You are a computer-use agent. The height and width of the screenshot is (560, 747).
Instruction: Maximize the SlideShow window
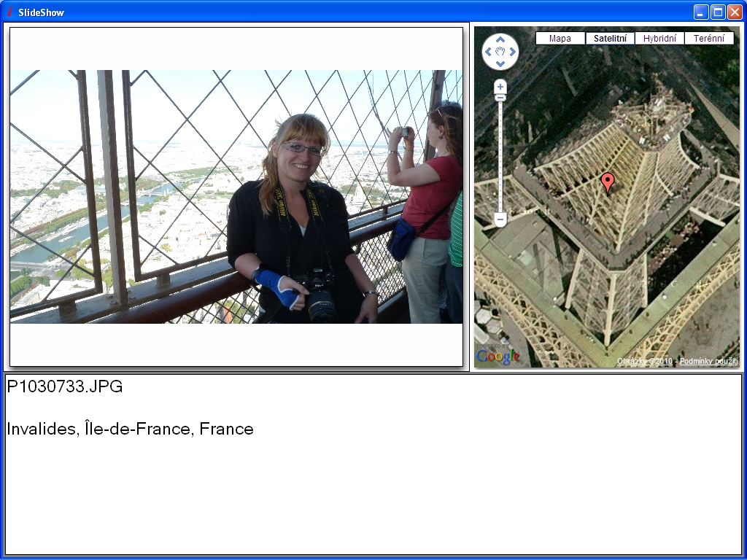[x=717, y=12]
